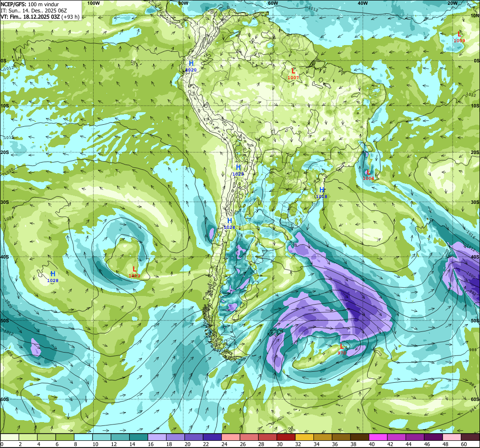
Task: Click the dark brown 38–40 legend swatch
Action: 360,437
